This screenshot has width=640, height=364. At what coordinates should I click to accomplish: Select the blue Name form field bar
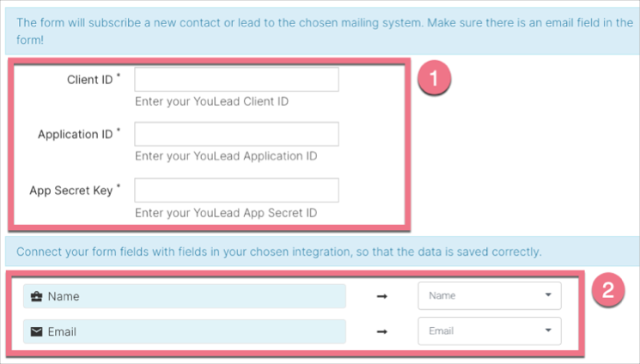click(x=184, y=296)
